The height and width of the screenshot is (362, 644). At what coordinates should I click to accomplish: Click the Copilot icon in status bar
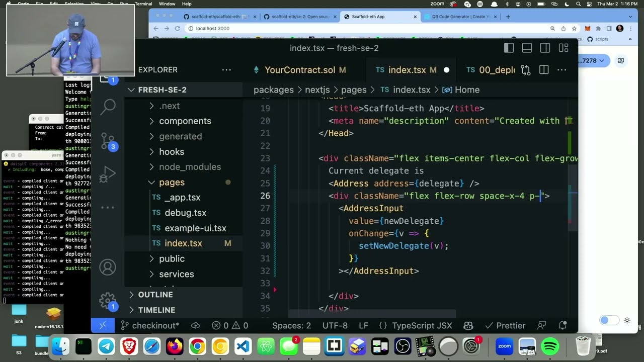[468, 326]
